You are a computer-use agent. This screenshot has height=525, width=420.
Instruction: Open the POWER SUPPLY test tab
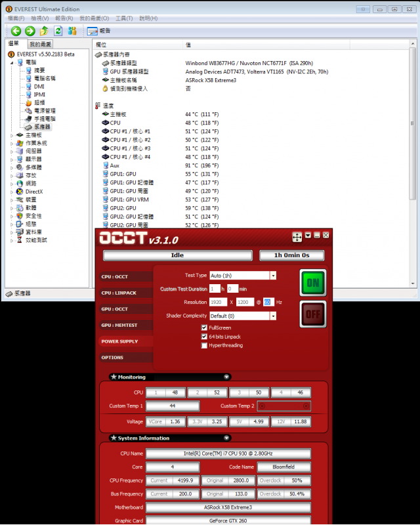click(x=125, y=341)
